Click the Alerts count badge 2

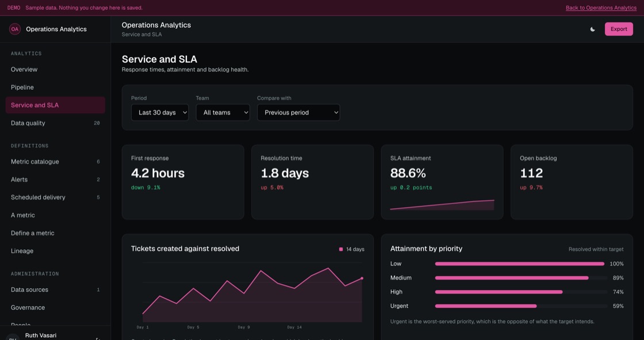[98, 179]
